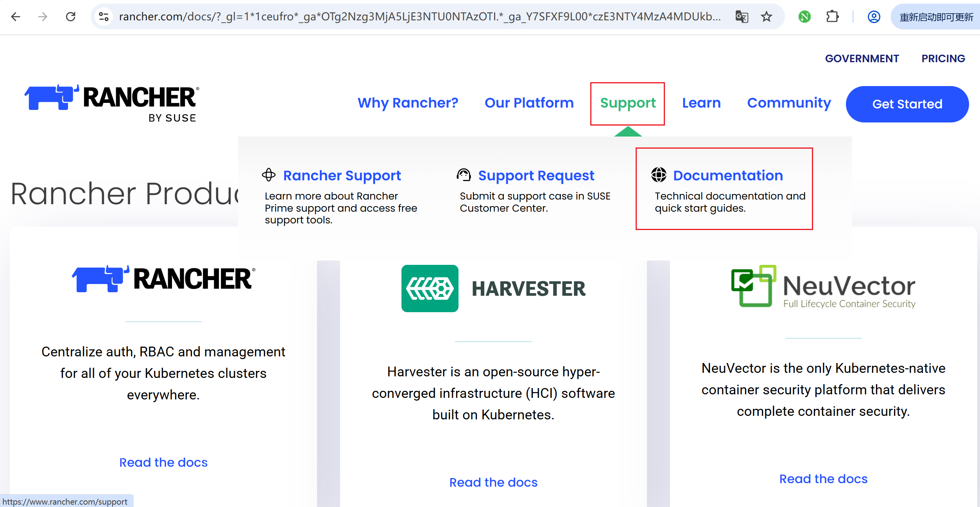Viewport: 980px width, 507px height.
Task: Go back using the browser back arrow
Action: (16, 17)
